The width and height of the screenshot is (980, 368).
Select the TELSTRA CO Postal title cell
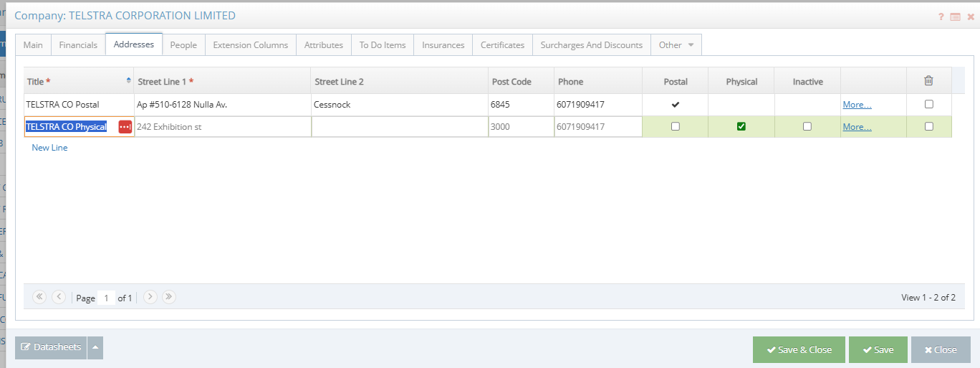(x=79, y=105)
